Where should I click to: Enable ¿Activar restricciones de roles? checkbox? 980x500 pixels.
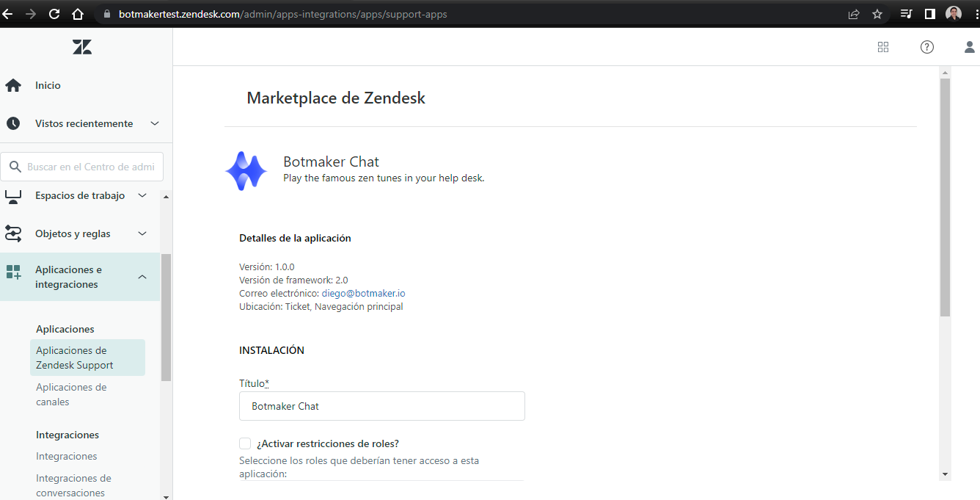245,443
